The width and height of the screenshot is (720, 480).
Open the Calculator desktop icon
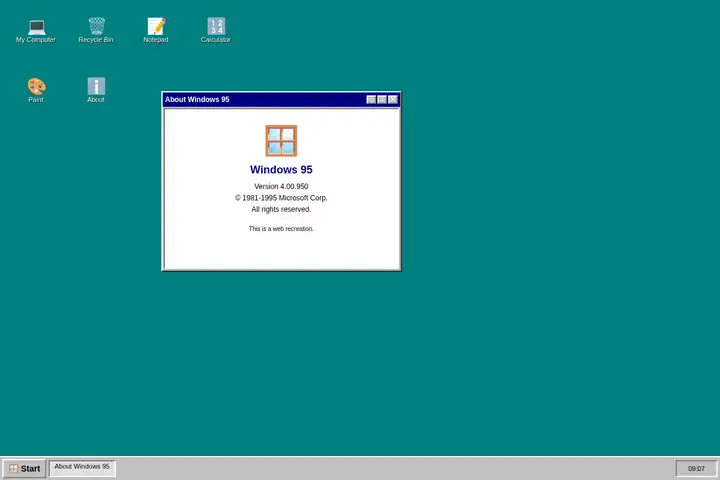[x=216, y=31]
